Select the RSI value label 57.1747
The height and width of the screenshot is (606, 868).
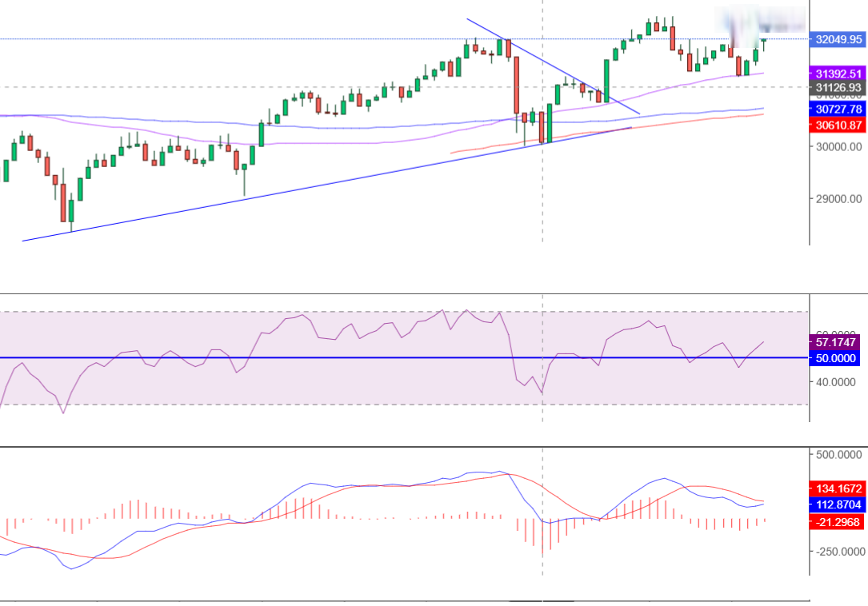[834, 342]
